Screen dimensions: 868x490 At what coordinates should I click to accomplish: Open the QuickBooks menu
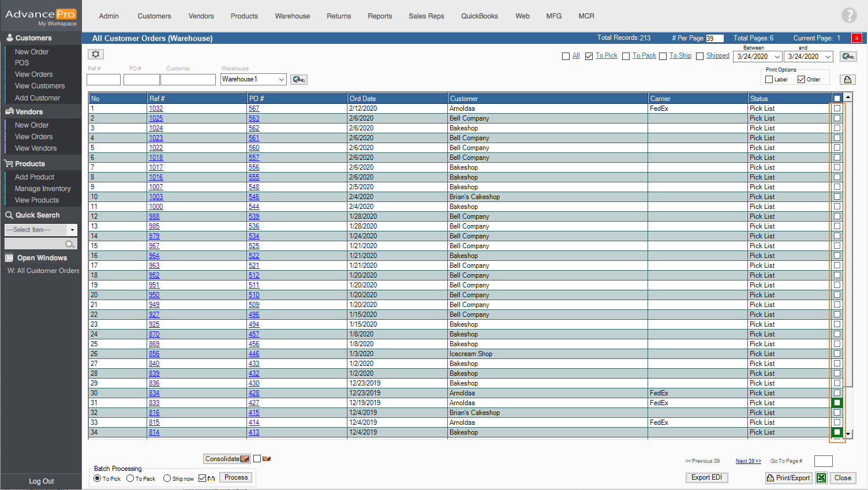pyautogui.click(x=479, y=16)
